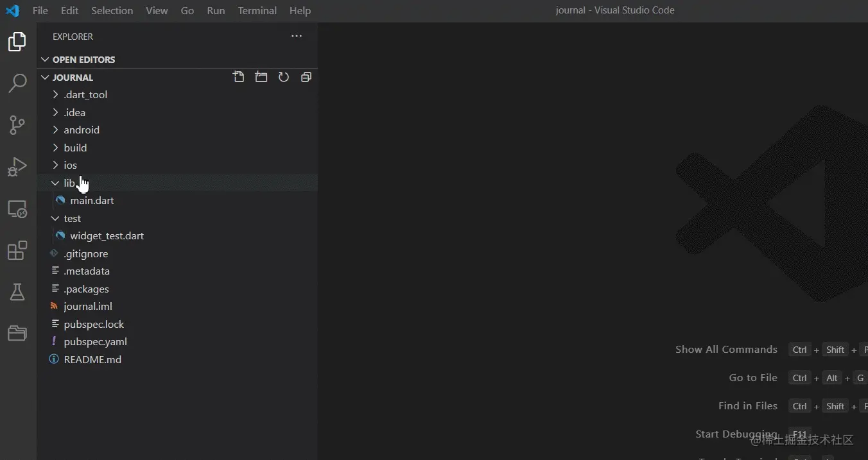Open the Selection menu

pos(112,10)
